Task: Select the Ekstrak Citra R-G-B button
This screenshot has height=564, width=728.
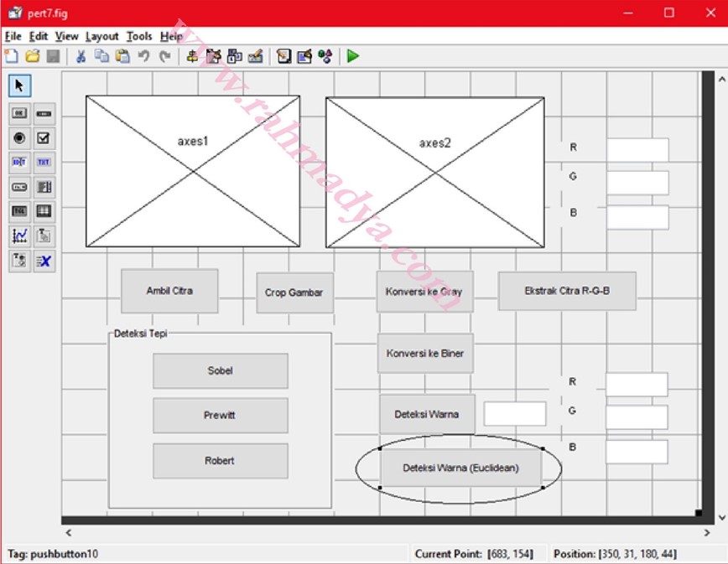Action: pos(567,291)
